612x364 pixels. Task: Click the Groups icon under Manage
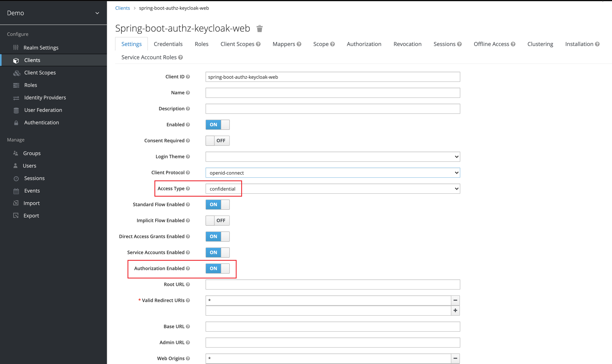[x=15, y=153]
